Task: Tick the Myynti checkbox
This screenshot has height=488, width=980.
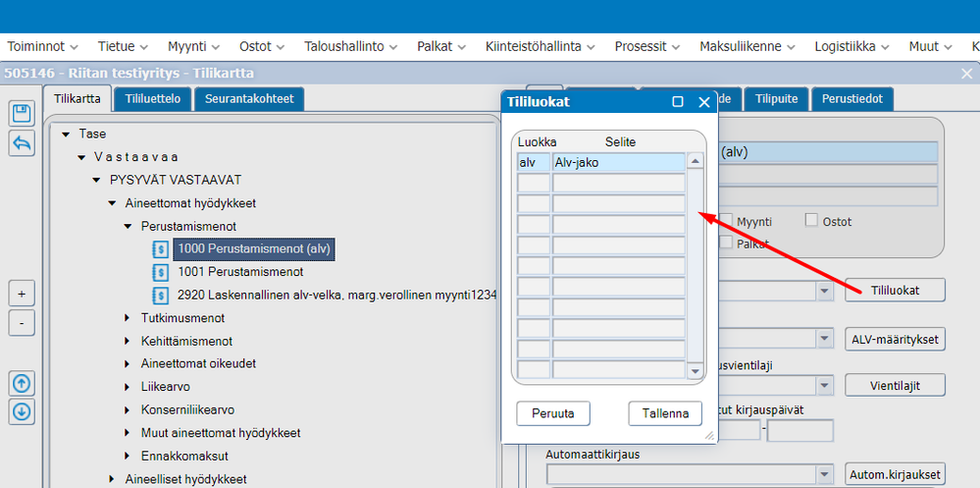Action: tap(726, 220)
